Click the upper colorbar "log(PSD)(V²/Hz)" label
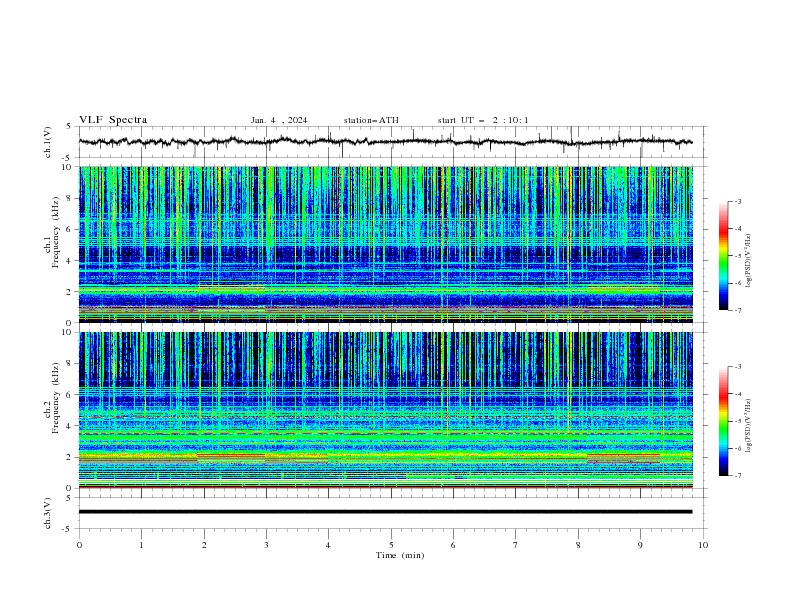Screen dimensions: 792x612 [x=749, y=261]
